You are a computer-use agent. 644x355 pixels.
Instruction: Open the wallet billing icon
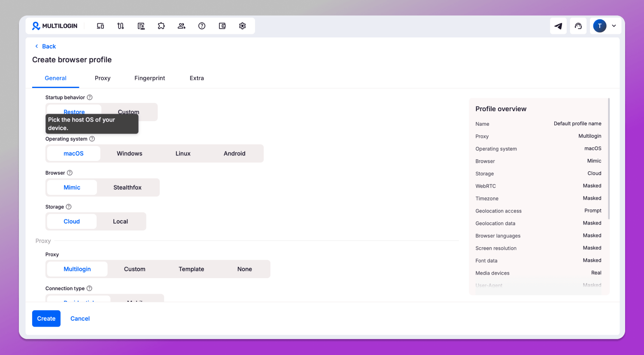tap(222, 26)
